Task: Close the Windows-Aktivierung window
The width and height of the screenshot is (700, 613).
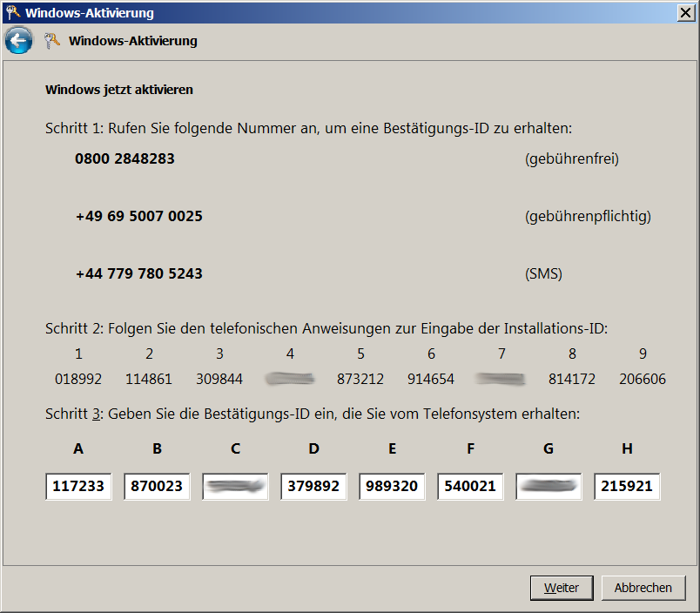Action: 685,12
